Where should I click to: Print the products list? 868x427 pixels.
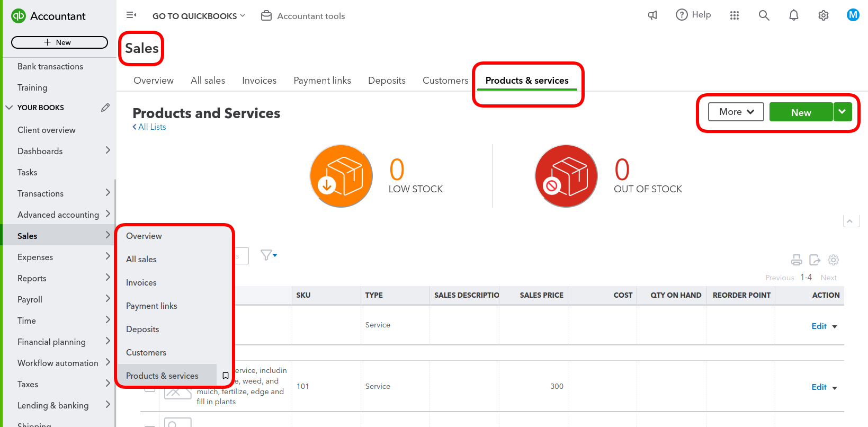click(797, 260)
